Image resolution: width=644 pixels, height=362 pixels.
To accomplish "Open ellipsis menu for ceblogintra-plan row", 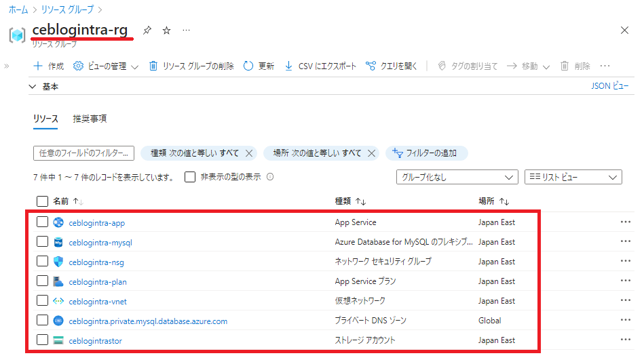I will pyautogui.click(x=626, y=281).
